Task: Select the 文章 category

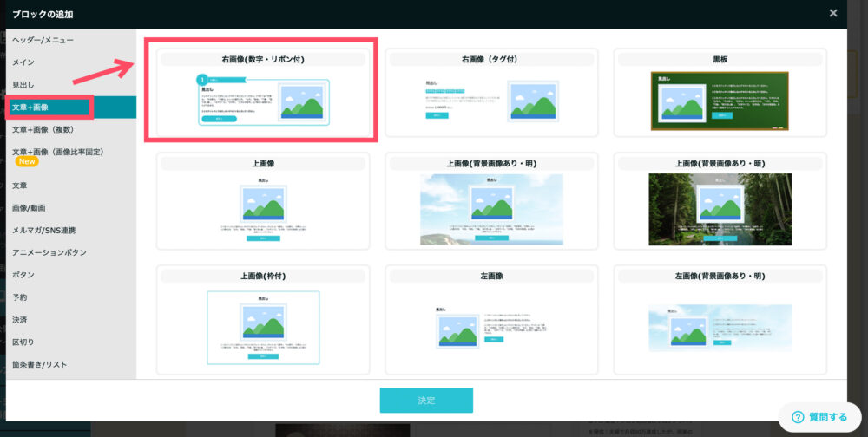Action: pyautogui.click(x=71, y=186)
